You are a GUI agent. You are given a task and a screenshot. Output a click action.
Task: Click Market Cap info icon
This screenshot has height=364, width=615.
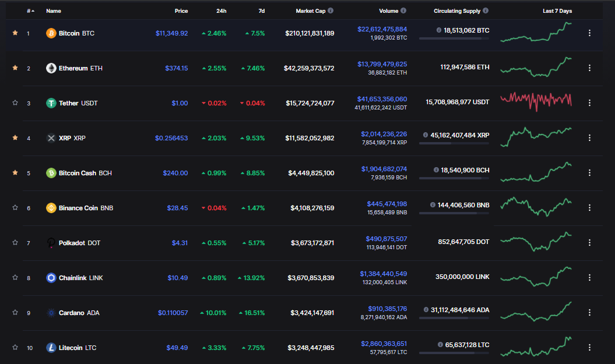pyautogui.click(x=331, y=10)
